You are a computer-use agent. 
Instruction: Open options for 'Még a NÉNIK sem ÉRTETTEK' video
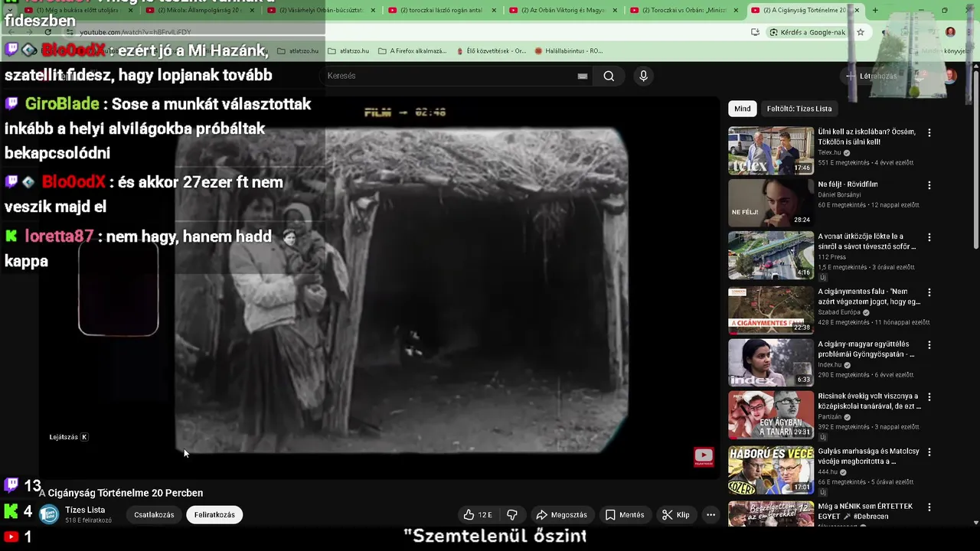click(929, 507)
